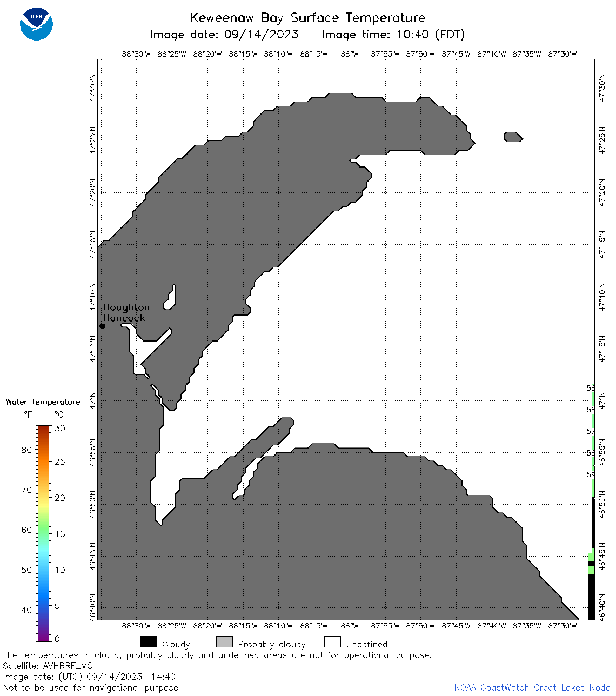Click the small isolated gray island shape
616x696 pixels.
pyautogui.click(x=513, y=137)
